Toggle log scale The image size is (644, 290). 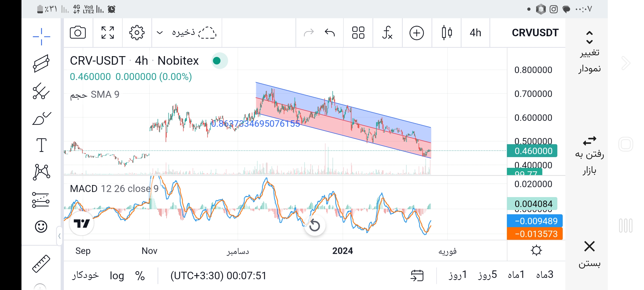click(117, 276)
